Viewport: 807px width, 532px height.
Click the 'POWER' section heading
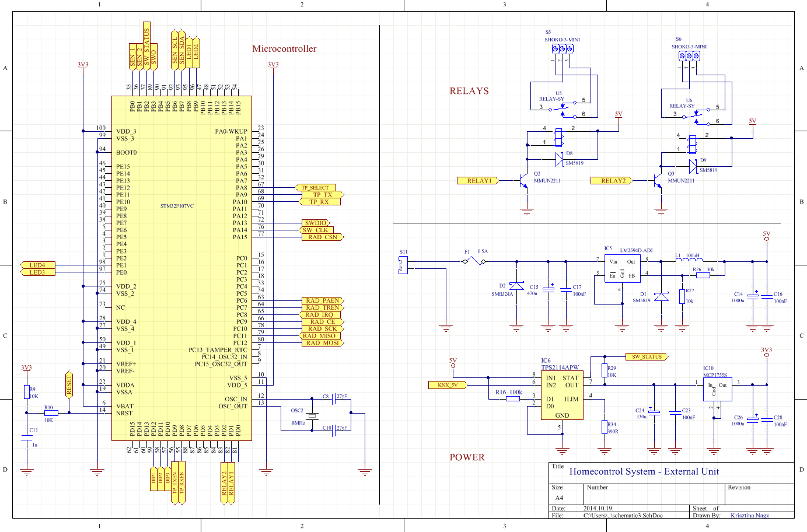click(467, 457)
